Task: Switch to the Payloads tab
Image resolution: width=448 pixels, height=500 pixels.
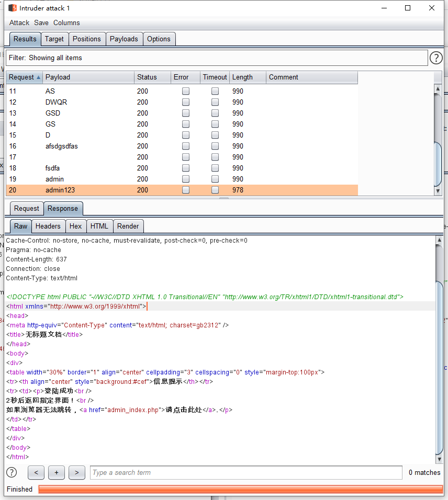Action: click(x=124, y=39)
